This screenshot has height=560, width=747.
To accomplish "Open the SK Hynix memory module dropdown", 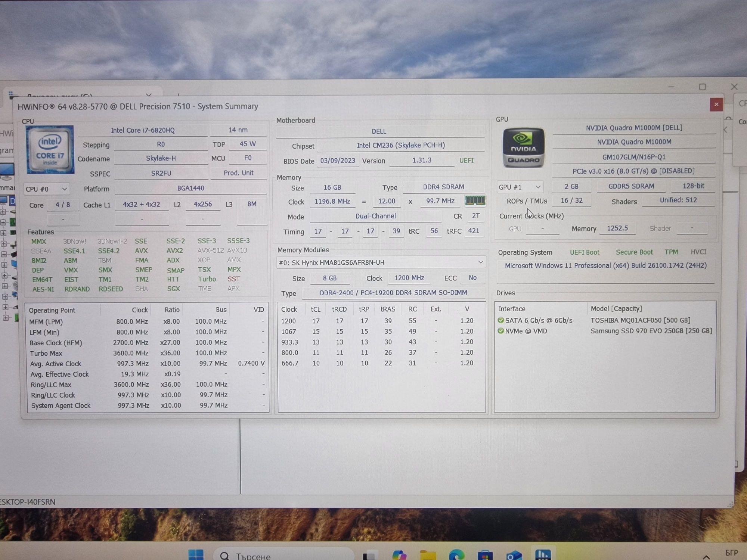I will point(381,262).
